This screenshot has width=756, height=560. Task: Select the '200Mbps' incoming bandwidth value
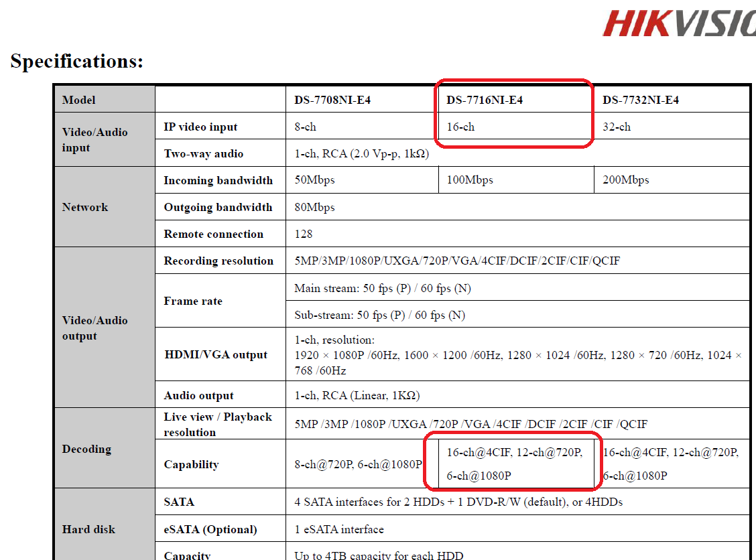coord(626,180)
